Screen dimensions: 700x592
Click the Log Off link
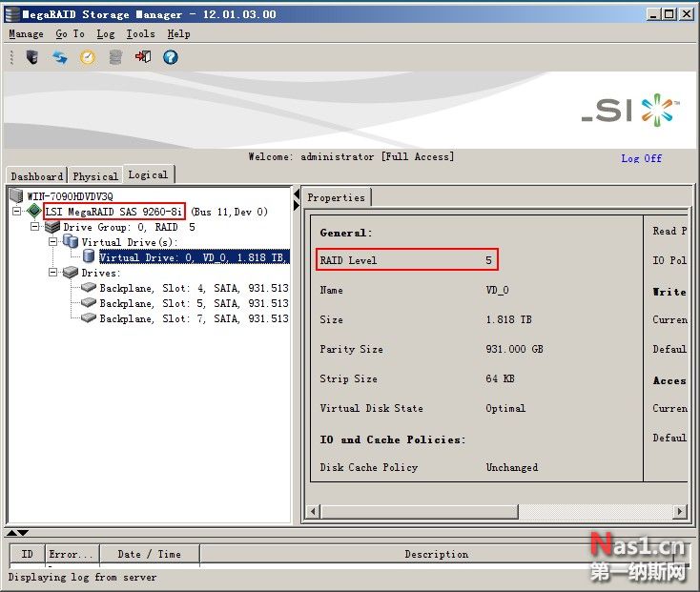point(641,158)
